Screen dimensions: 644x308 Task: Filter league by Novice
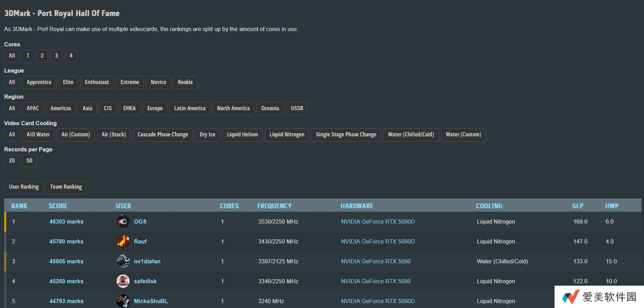click(x=158, y=82)
